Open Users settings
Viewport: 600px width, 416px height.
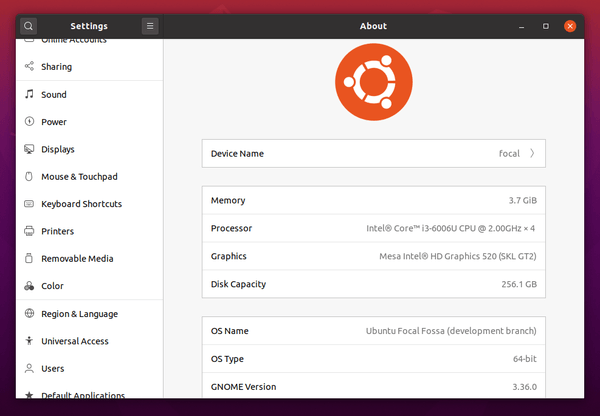point(90,369)
